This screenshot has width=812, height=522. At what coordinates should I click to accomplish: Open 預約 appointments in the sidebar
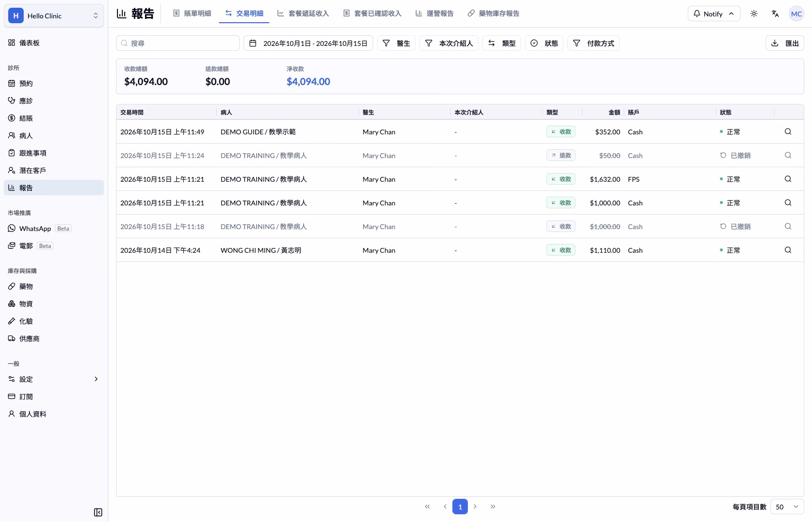tap(54, 83)
